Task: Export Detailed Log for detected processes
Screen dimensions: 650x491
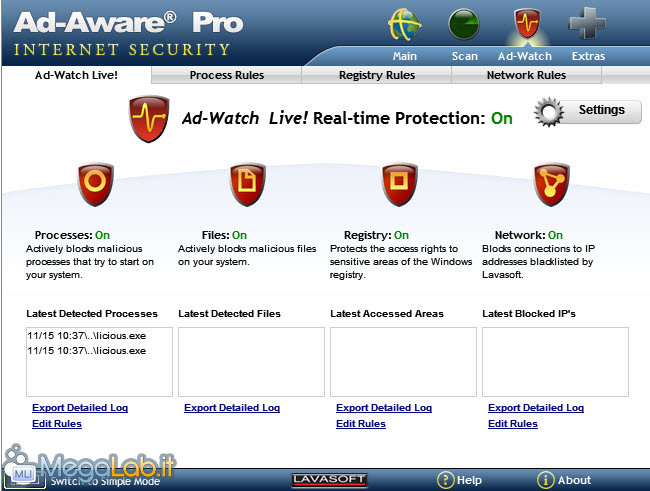Action: tap(80, 408)
